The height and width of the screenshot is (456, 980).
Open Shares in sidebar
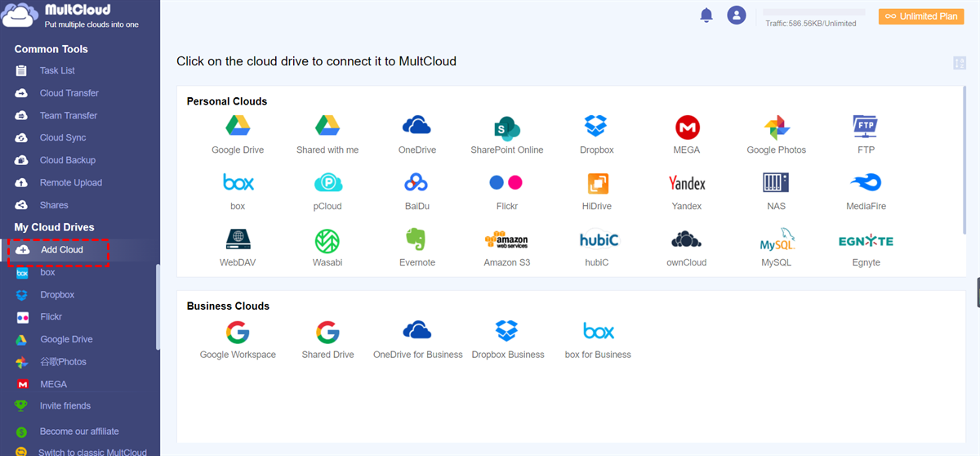pyautogui.click(x=54, y=205)
